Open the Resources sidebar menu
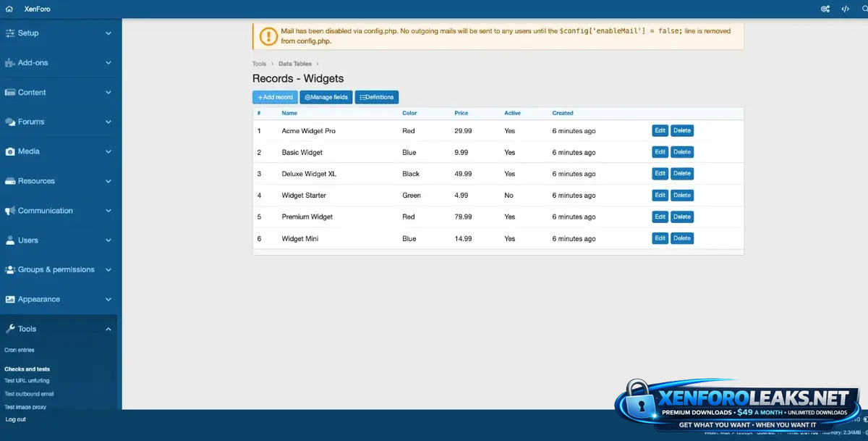 pos(36,181)
